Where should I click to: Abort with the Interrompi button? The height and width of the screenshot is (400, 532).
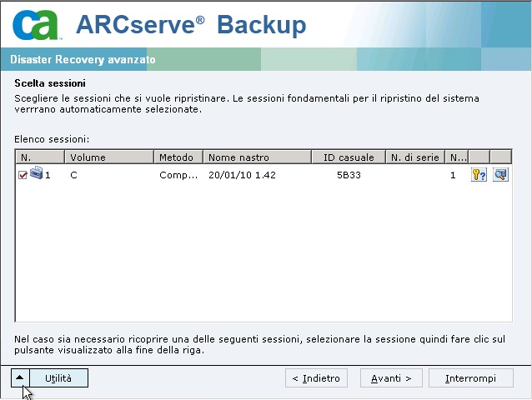(470, 378)
